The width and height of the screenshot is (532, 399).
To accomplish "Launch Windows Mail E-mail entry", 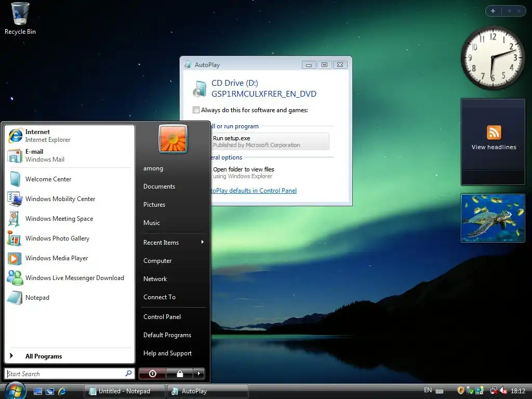I will (70, 155).
